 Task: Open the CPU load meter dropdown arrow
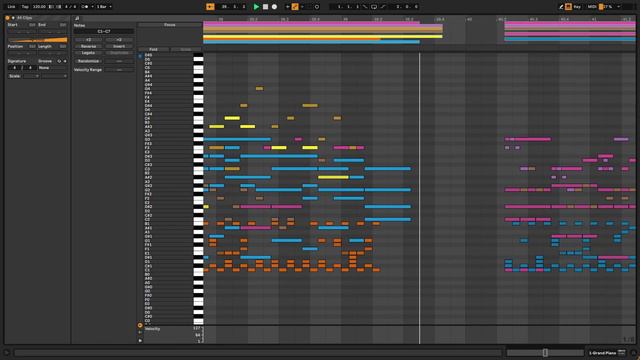[618, 7]
